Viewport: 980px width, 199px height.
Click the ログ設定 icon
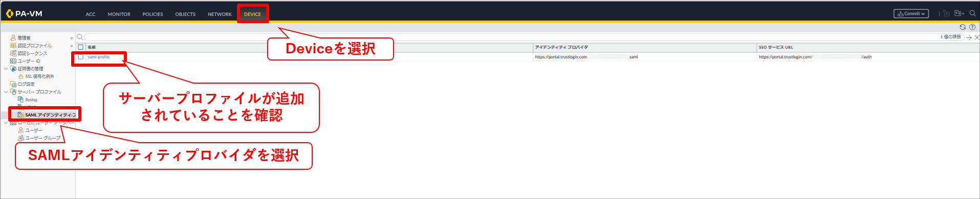[13, 84]
